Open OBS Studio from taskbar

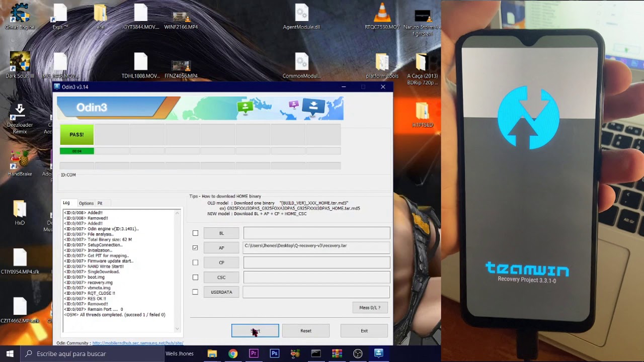358,353
